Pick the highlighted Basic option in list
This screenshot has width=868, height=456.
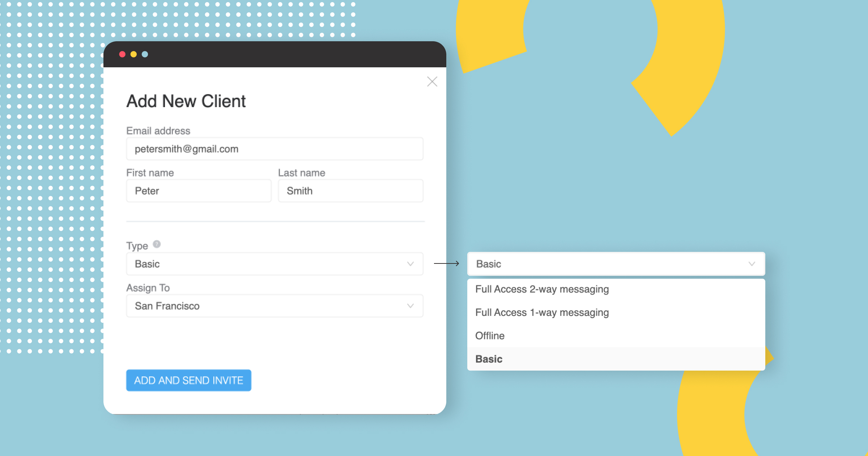[489, 359]
